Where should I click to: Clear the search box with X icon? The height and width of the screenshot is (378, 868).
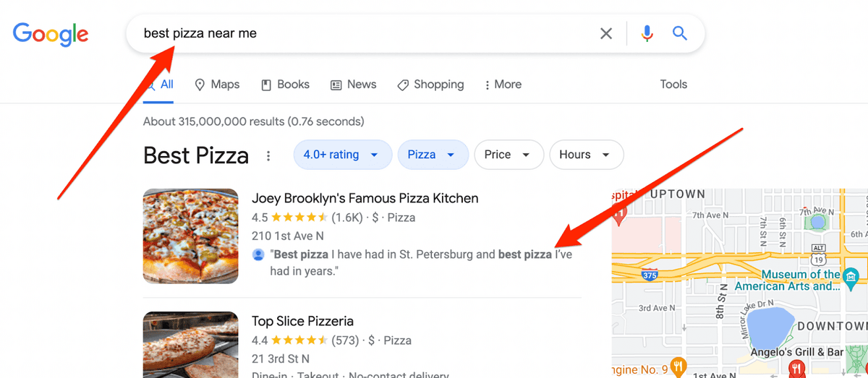(x=606, y=33)
